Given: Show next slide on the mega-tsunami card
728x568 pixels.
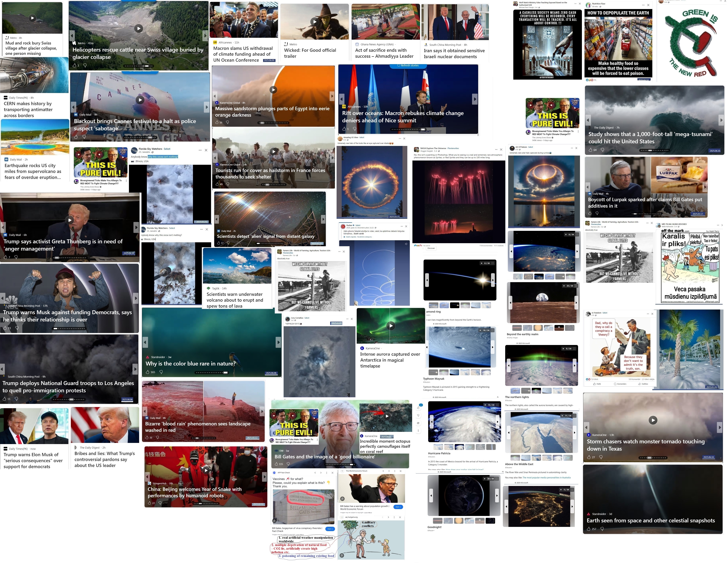Looking at the screenshot, I should pos(721,120).
